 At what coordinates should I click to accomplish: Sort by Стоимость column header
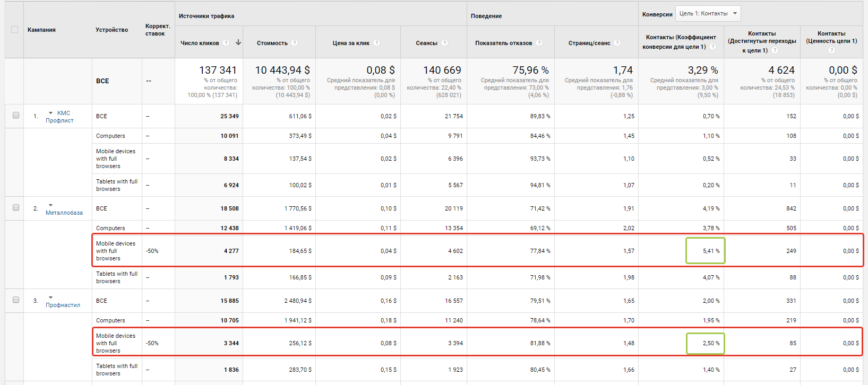coord(272,43)
